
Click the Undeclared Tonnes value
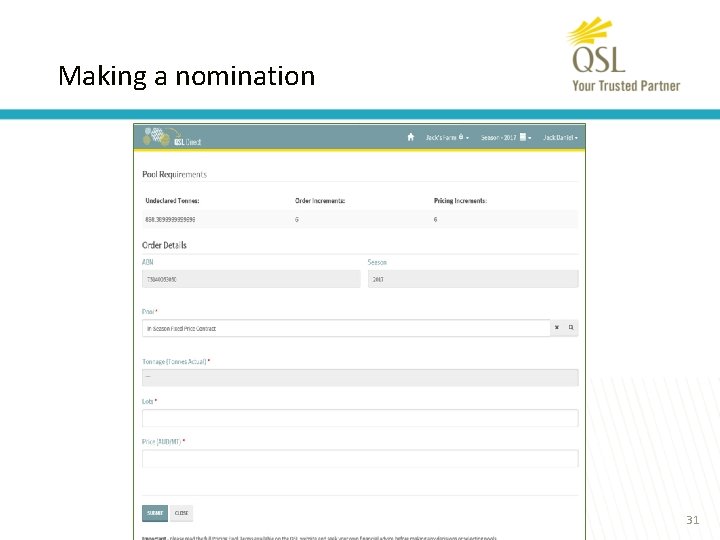(x=170, y=219)
